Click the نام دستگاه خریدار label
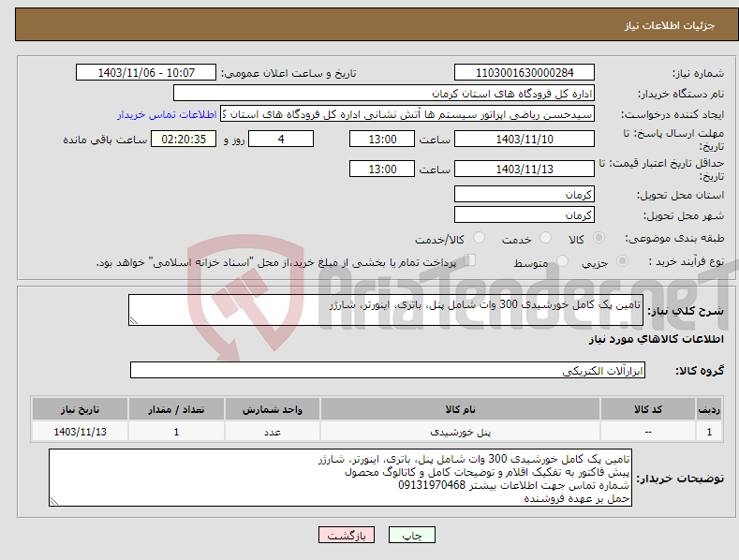The height and width of the screenshot is (560, 739). click(x=681, y=94)
